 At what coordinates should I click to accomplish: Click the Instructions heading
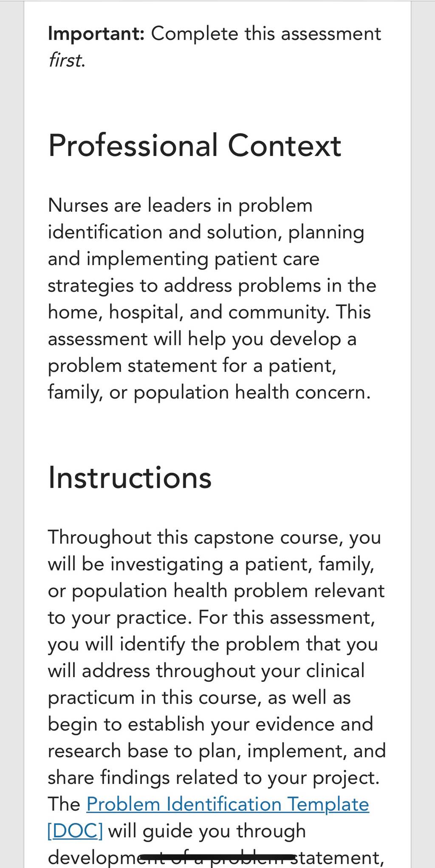(130, 478)
